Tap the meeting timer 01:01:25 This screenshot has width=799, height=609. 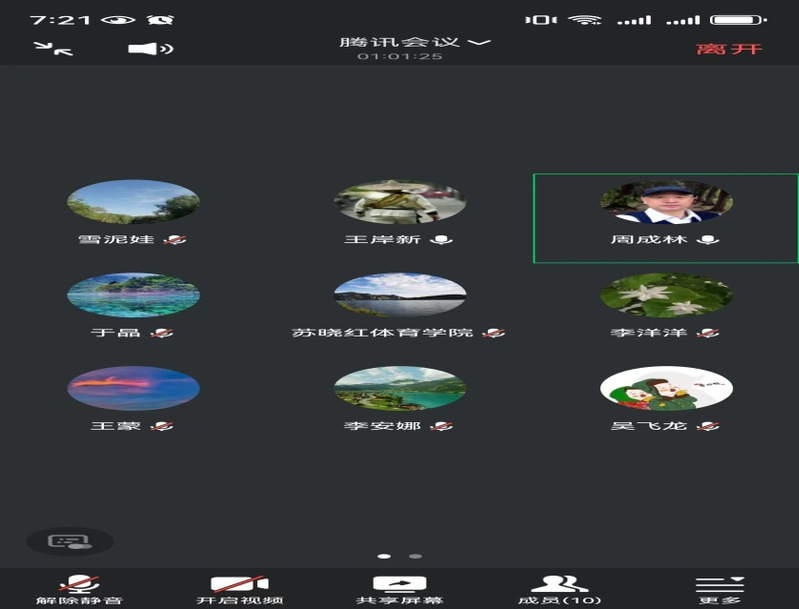coord(399,57)
